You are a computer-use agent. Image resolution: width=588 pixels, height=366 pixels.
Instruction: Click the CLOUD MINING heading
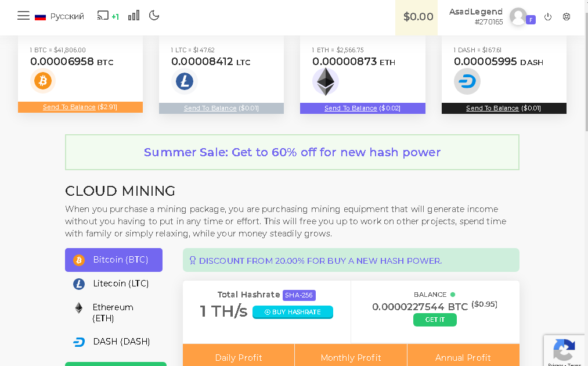(120, 191)
